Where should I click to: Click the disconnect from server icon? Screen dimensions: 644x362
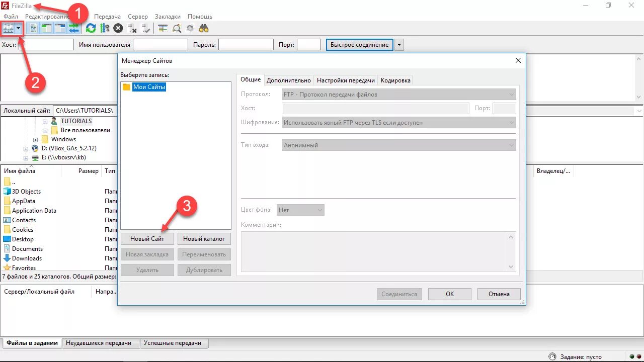(x=132, y=29)
